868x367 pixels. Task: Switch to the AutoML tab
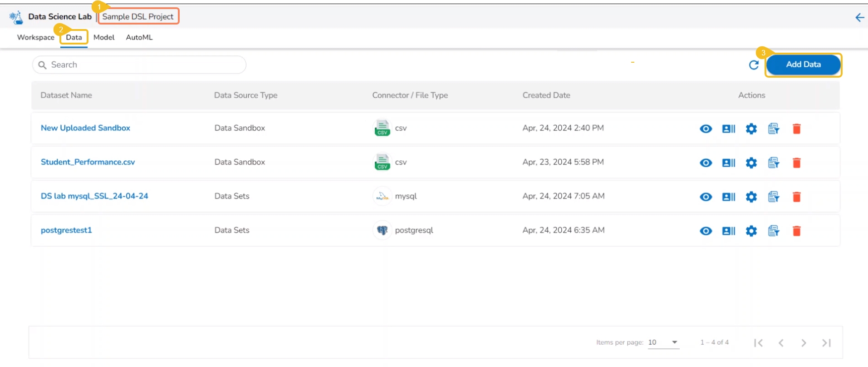click(139, 37)
